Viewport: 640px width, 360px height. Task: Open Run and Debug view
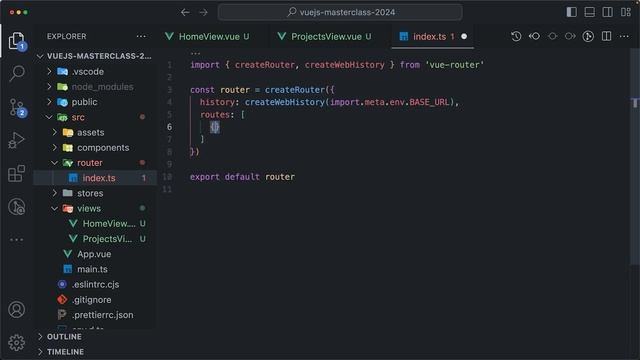(16, 140)
